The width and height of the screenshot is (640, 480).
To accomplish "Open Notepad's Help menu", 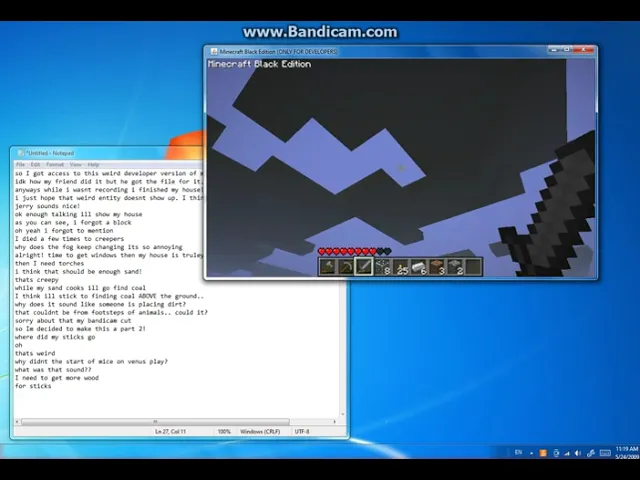I will [x=93, y=164].
